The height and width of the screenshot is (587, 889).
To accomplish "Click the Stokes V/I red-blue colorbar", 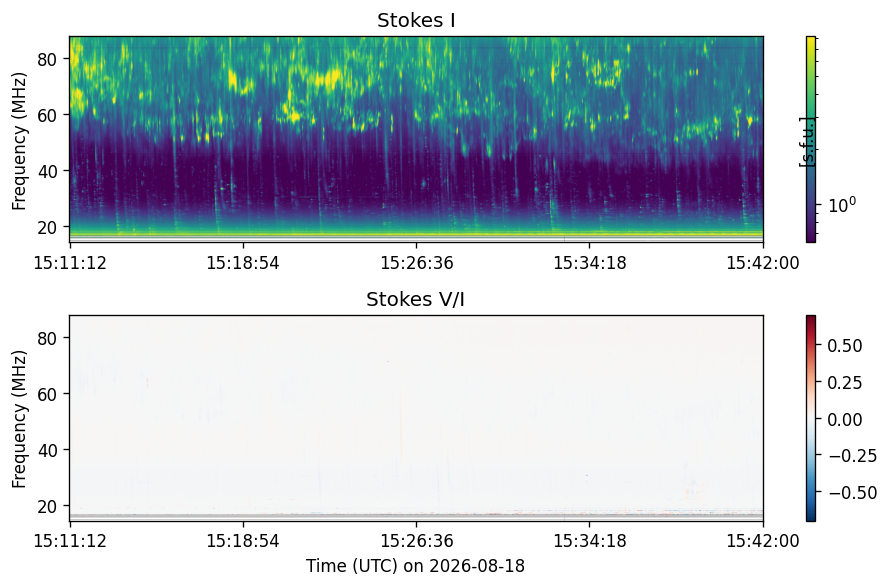I will tap(811, 418).
